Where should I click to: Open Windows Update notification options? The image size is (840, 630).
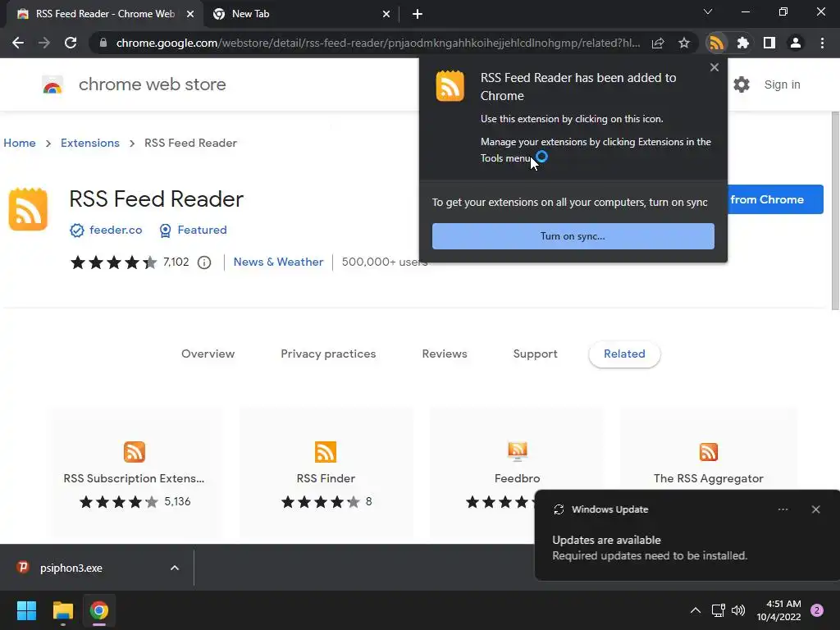tap(783, 509)
